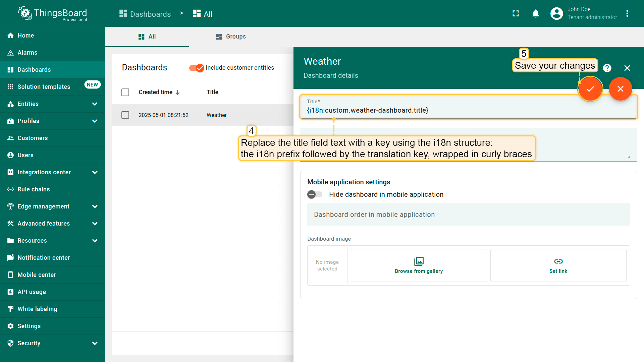
Task: Expand the Security sidebar section
Action: [95, 343]
